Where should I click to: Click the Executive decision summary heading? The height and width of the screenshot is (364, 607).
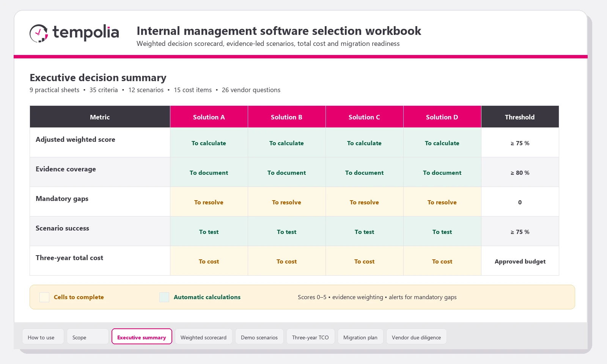pyautogui.click(x=98, y=78)
